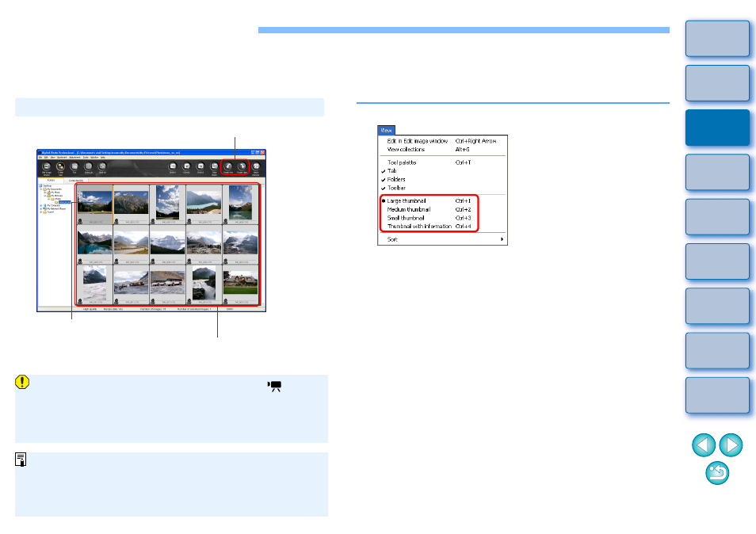Select the Small thumbnail option
This screenshot has height=534, width=756.
429,218
